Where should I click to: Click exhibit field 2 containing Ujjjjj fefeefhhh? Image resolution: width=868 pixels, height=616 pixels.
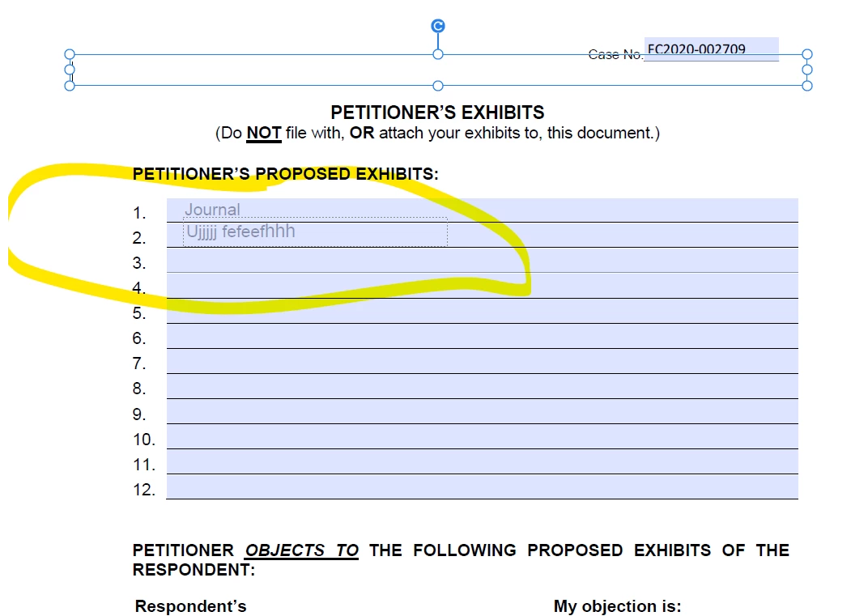coord(482,235)
